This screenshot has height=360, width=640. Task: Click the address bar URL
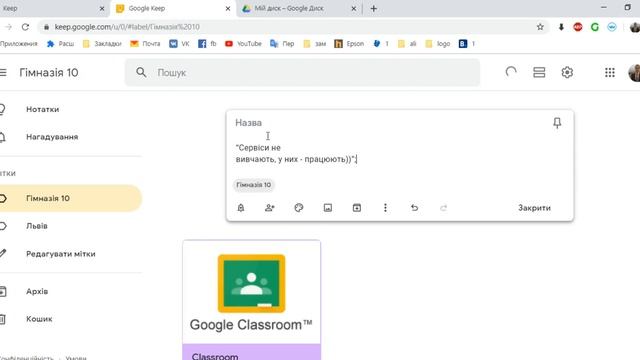coord(127,27)
